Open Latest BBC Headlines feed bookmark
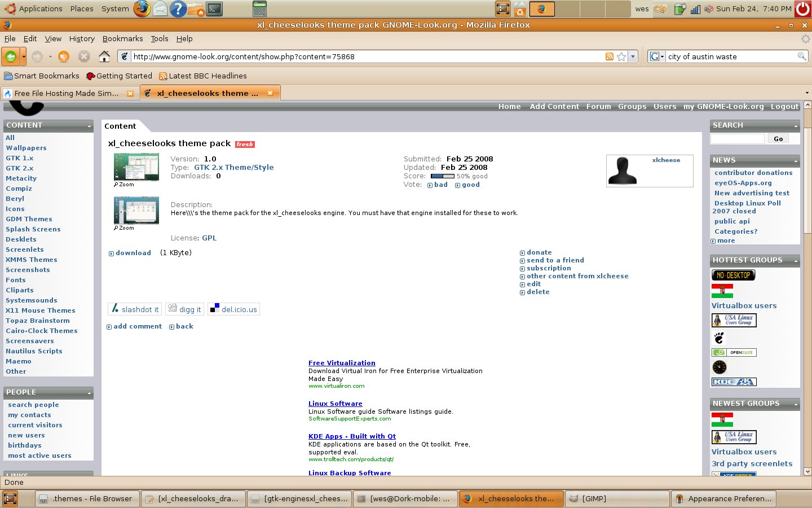812x508 pixels. tap(202, 76)
